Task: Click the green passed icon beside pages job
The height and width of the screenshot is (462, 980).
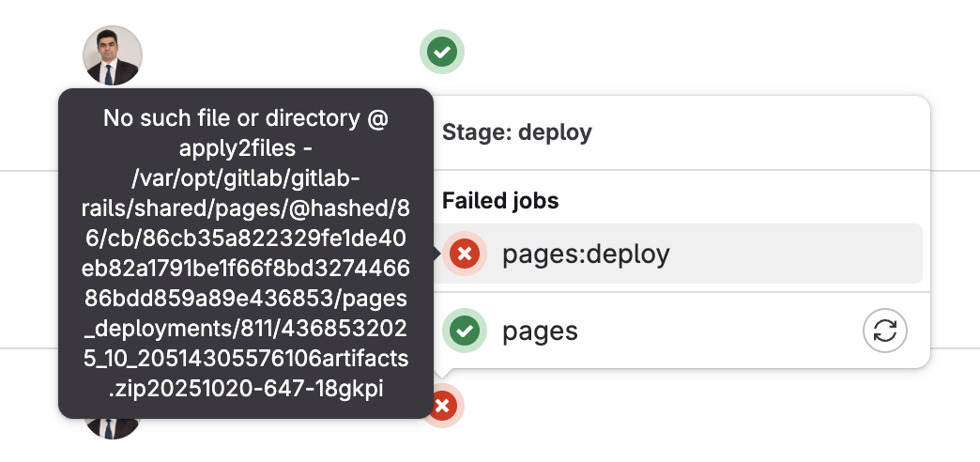Action: [465, 331]
